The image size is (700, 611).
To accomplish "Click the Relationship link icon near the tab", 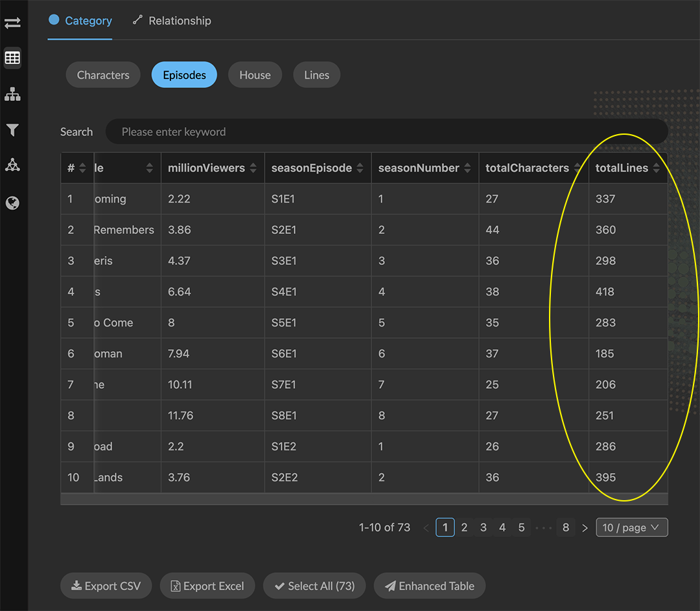I will click(x=137, y=20).
